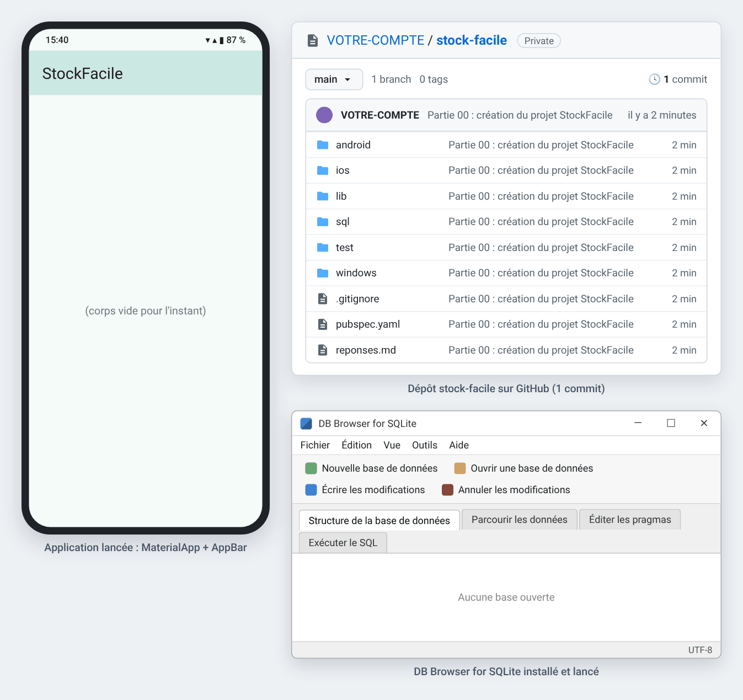Open the lib folder icon

pos(323,196)
